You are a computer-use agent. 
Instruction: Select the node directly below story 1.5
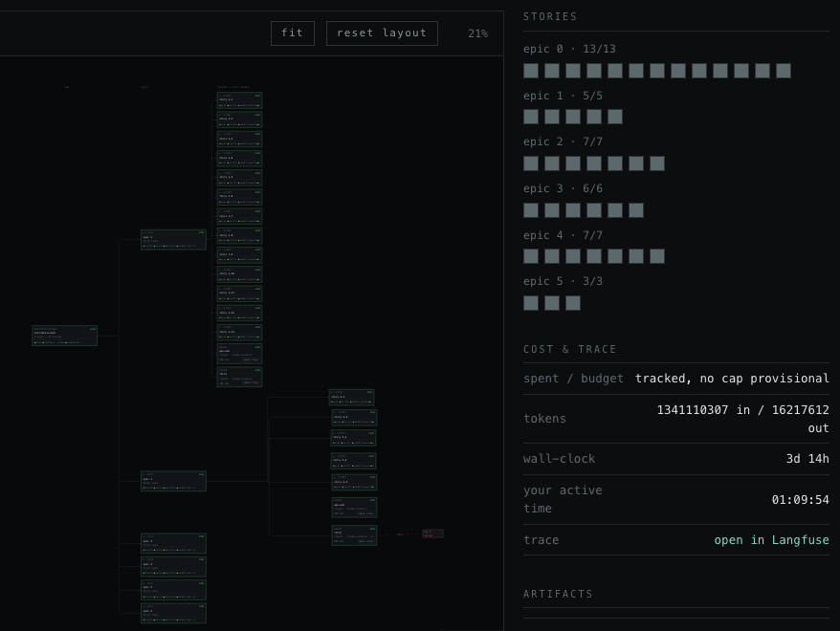(354, 508)
